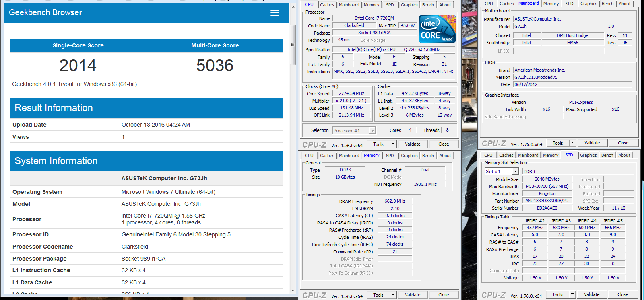Expand Tools dropdown arrow in Mainboard window
Image resolution: width=644 pixels, height=300 pixels.
coord(572,143)
